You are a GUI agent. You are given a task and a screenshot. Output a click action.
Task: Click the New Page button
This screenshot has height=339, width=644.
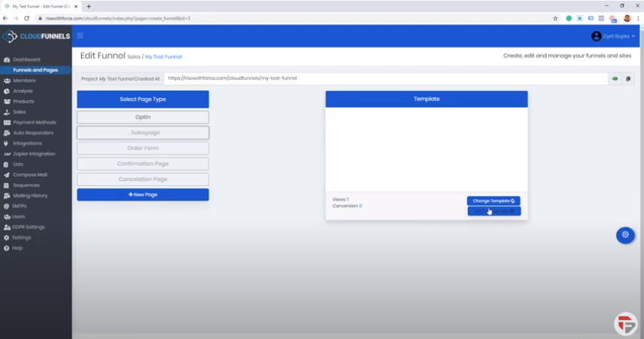[x=143, y=194]
